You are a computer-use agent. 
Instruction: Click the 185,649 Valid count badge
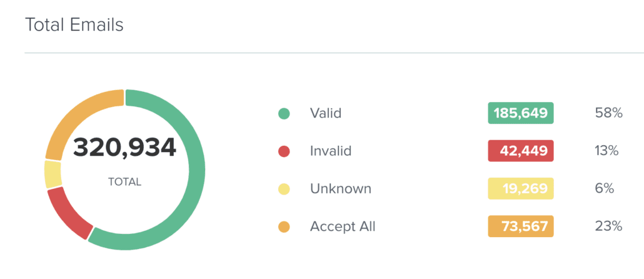click(x=521, y=113)
